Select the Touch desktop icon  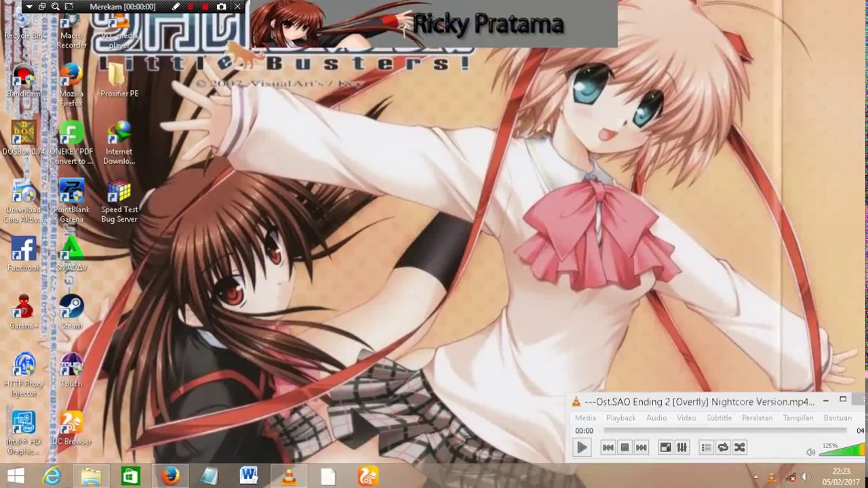[x=71, y=370]
